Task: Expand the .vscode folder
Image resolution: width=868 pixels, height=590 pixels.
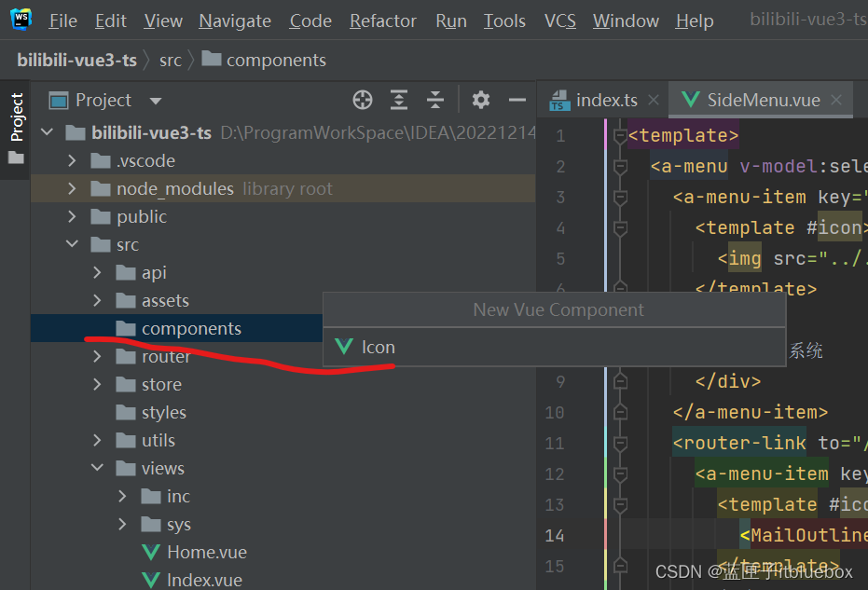Action: [x=72, y=160]
